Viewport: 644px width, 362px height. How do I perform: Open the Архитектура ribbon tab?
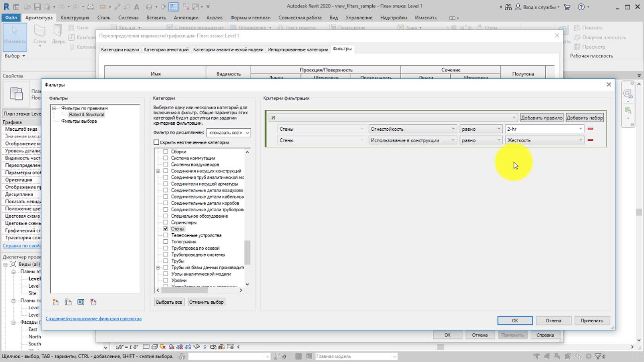pos(39,18)
